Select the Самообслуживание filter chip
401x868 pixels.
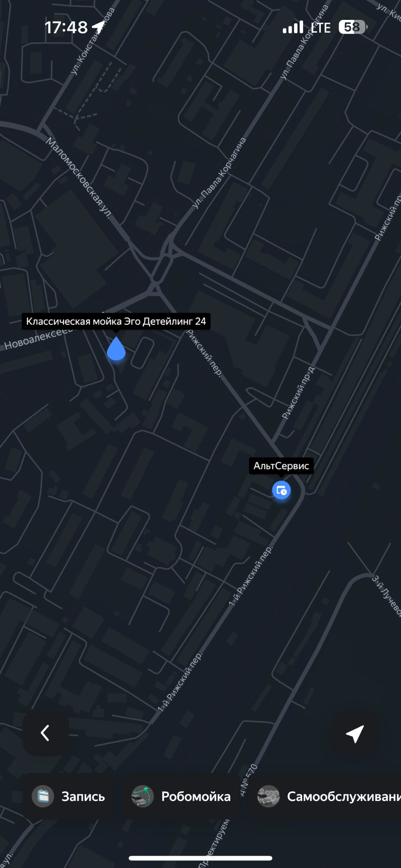tap(325, 796)
